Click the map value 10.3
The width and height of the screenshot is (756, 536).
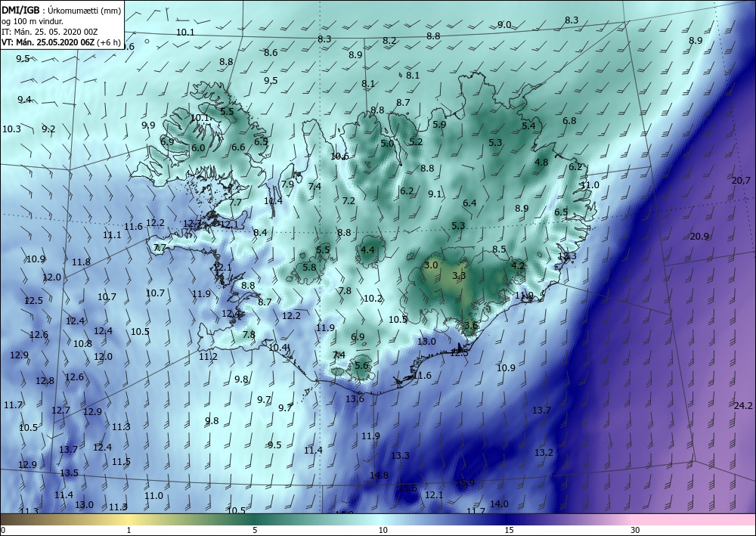[11, 129]
